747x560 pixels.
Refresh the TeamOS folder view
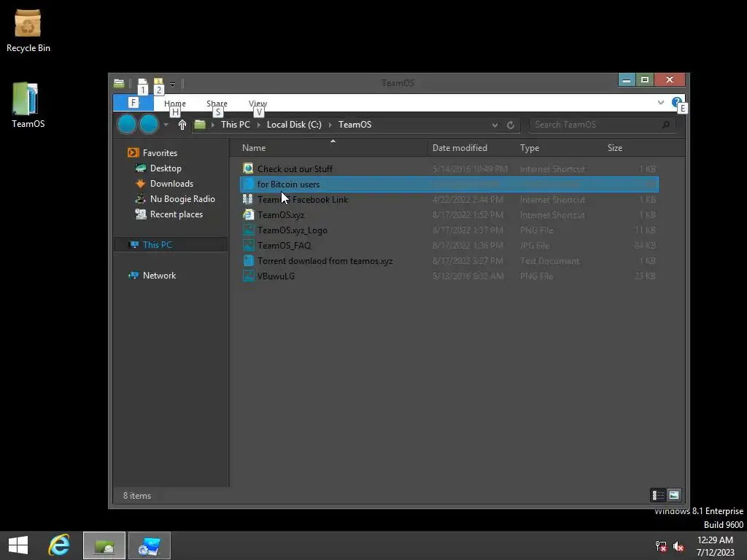510,125
